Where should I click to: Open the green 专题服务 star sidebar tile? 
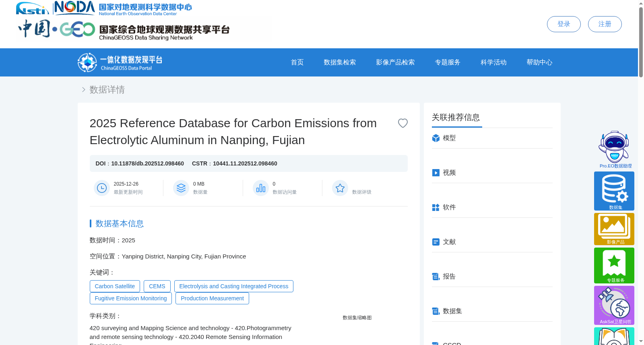click(x=614, y=265)
